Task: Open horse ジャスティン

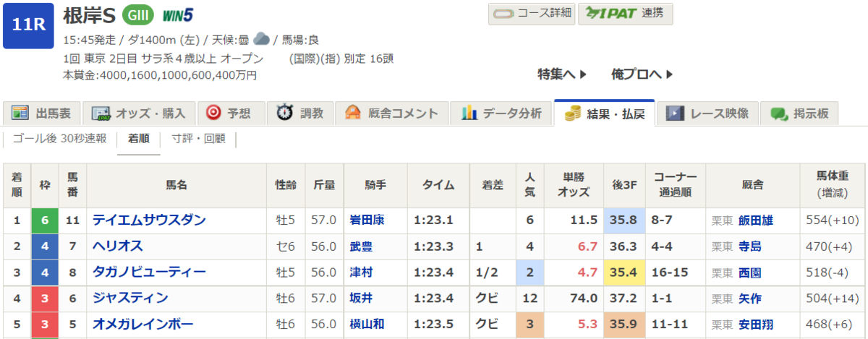Action: pos(130,298)
